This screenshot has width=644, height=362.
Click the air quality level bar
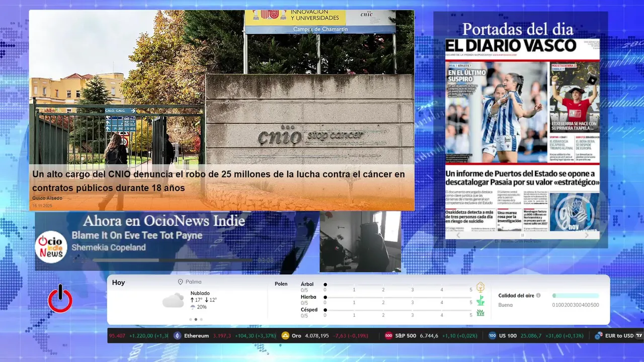click(576, 296)
